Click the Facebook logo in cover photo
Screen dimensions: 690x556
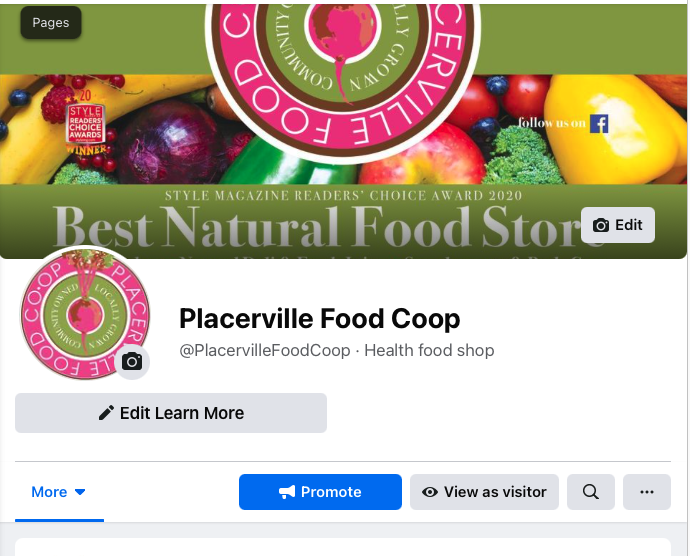coord(599,124)
